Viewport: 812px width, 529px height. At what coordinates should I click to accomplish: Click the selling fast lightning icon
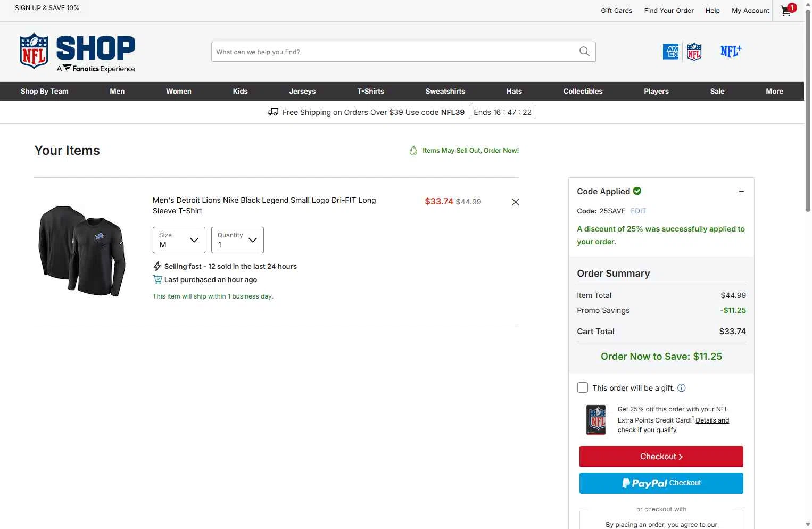[157, 266]
